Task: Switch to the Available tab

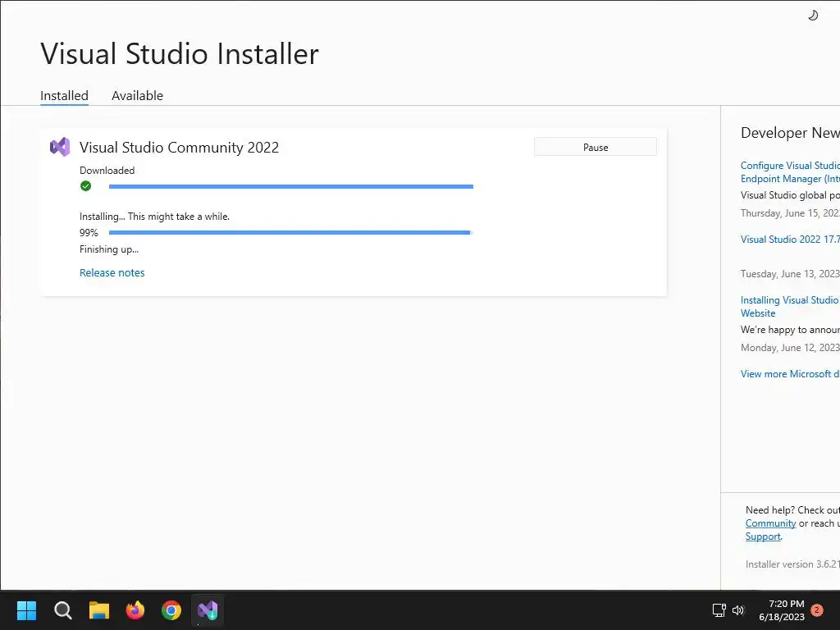Action: coord(138,96)
